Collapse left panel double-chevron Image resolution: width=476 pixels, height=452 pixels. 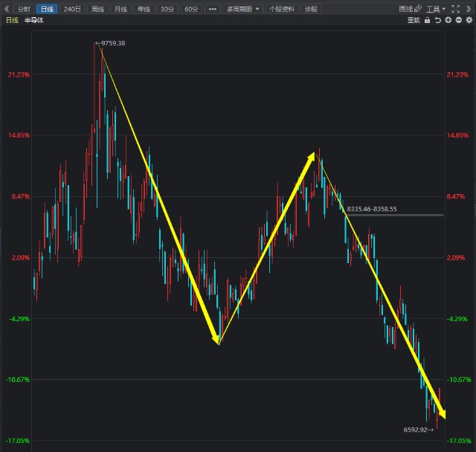[7, 9]
